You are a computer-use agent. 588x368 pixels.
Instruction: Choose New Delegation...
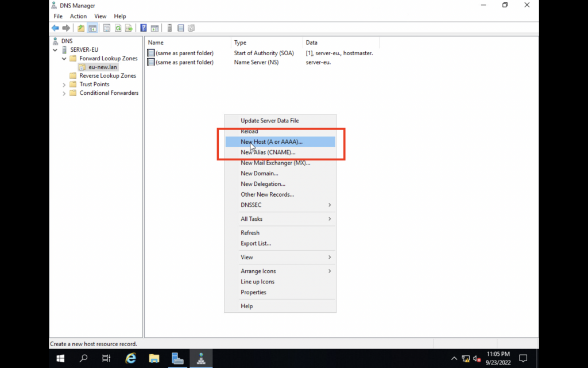[280, 184]
